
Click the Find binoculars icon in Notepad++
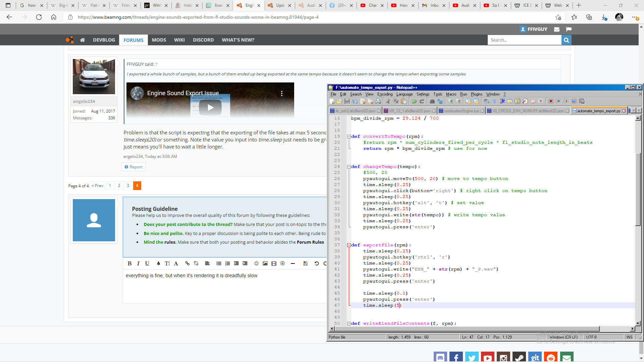[432, 101]
